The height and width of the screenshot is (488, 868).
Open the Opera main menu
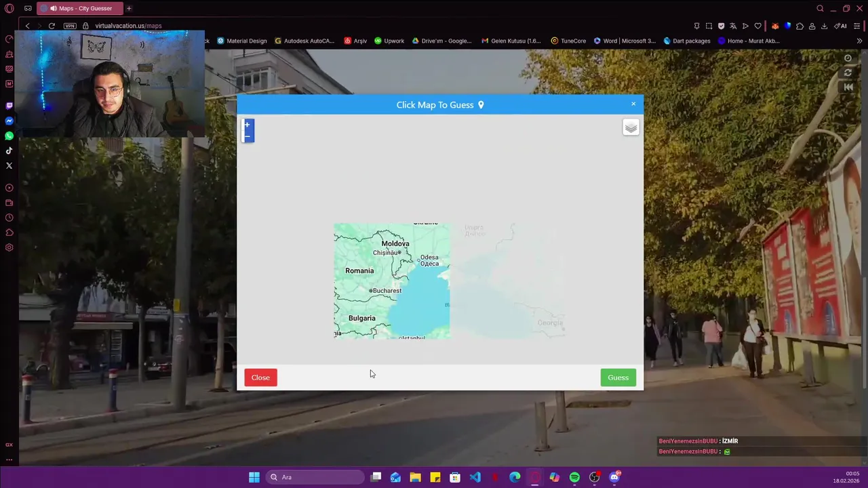point(9,8)
